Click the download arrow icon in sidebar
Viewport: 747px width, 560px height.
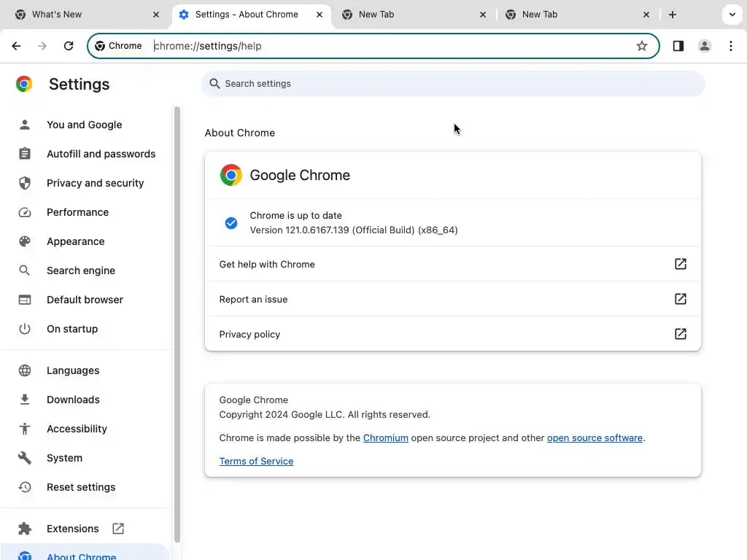tap(25, 400)
